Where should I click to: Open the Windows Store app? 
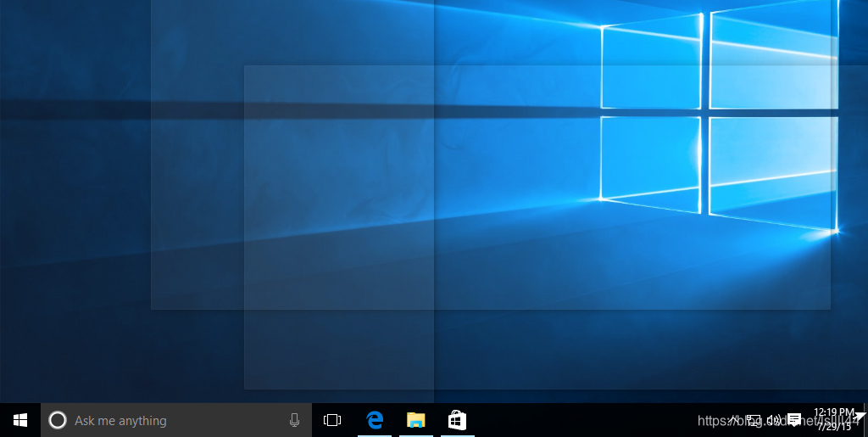click(457, 420)
